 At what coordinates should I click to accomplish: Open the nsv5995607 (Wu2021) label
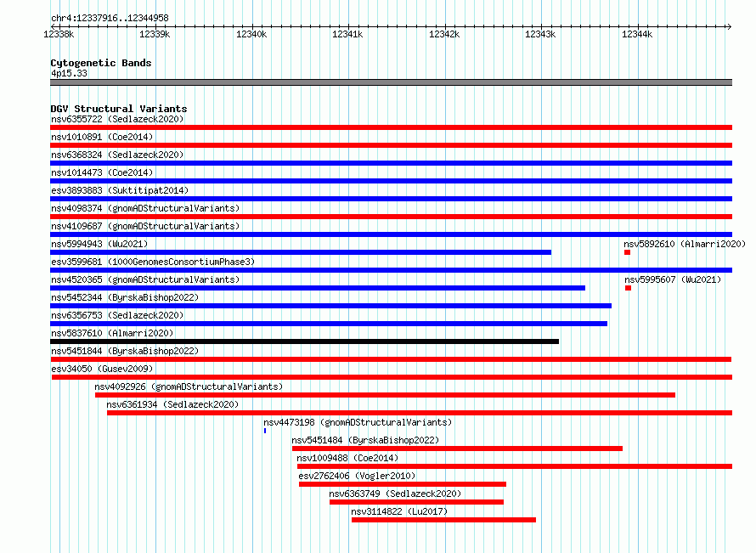673,279
